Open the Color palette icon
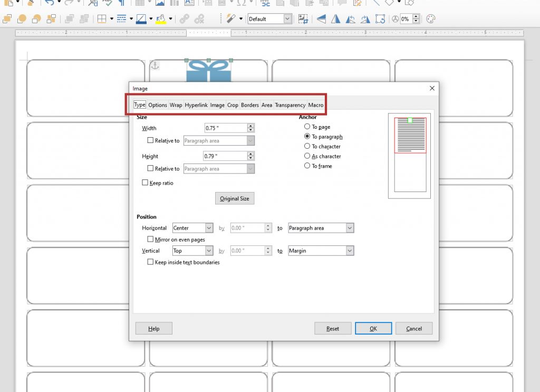This screenshot has height=392, width=540. tap(431, 19)
